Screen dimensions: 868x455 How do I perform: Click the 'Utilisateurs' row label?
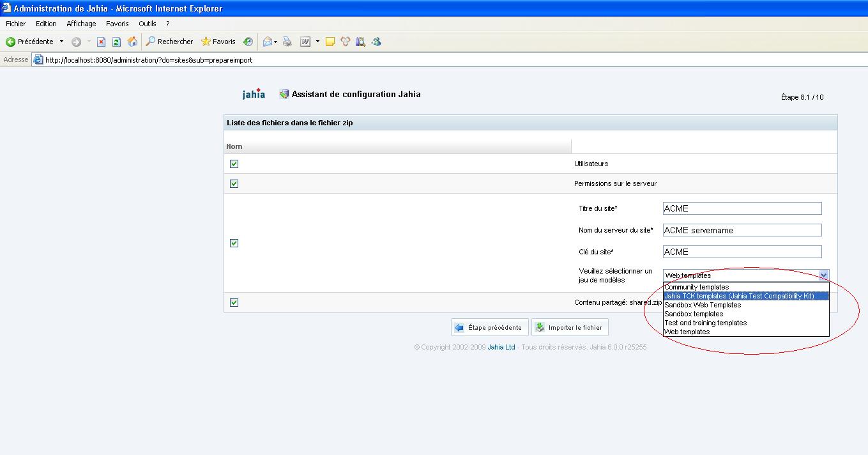(591, 164)
